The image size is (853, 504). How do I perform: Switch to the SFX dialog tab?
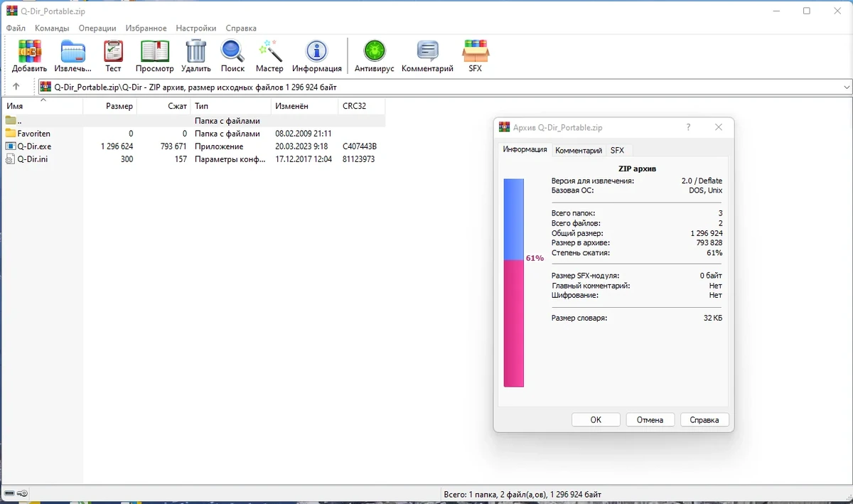pos(617,150)
